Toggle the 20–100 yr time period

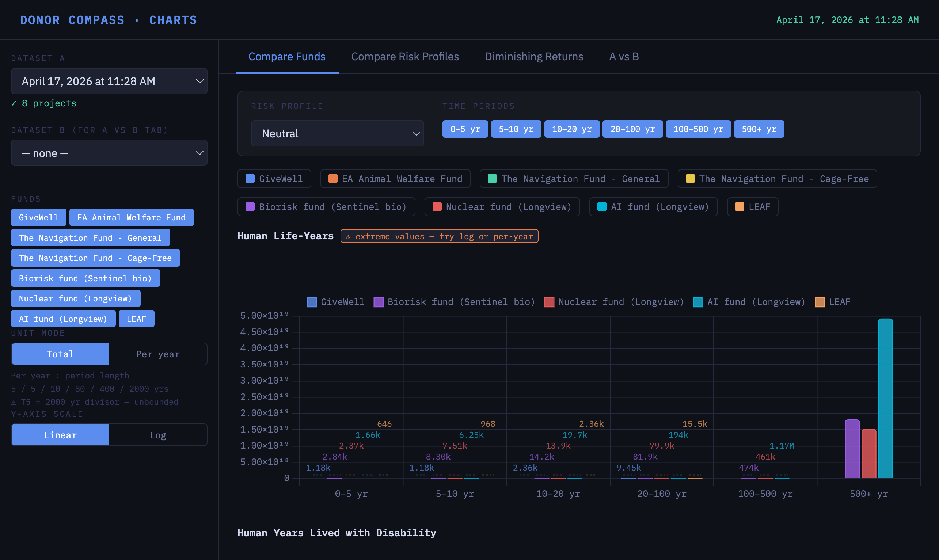pos(632,129)
